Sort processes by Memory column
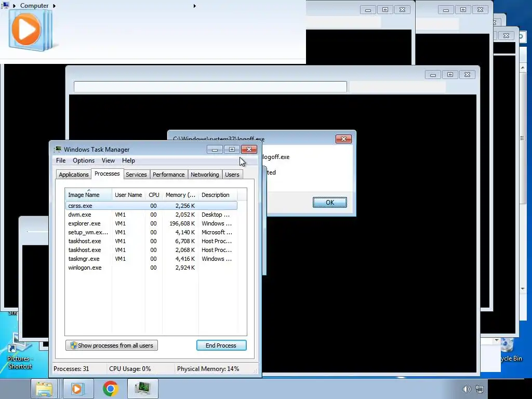532x399 pixels. 180,195
